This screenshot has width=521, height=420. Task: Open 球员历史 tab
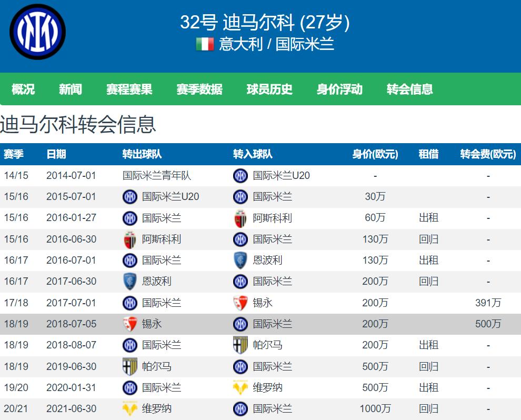[x=269, y=89]
